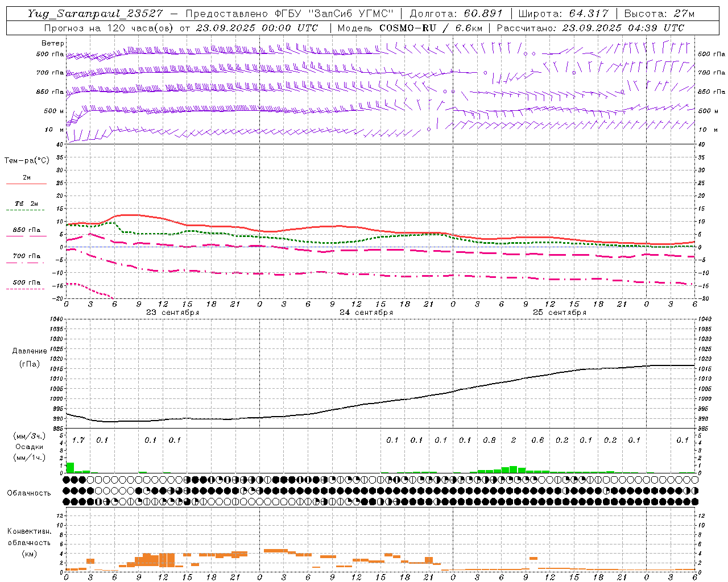
Task: Click the Осадки precipitation label
Action: coord(29,447)
